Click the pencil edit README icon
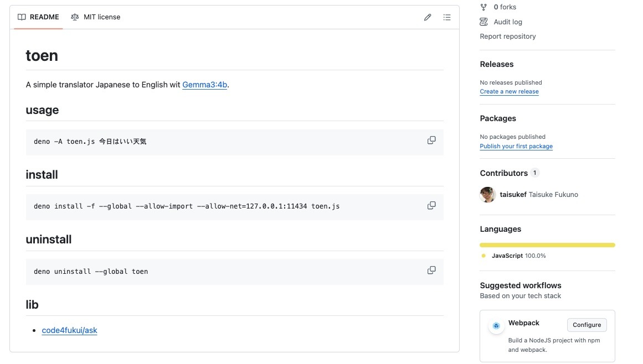Screen dimensions: 643x364 point(428,17)
